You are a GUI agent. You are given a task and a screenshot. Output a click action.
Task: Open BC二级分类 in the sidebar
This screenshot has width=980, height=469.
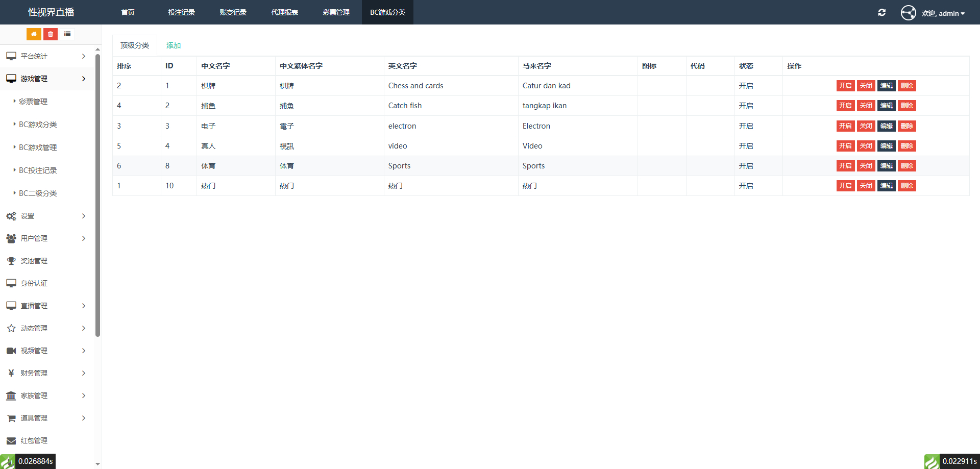(x=38, y=193)
